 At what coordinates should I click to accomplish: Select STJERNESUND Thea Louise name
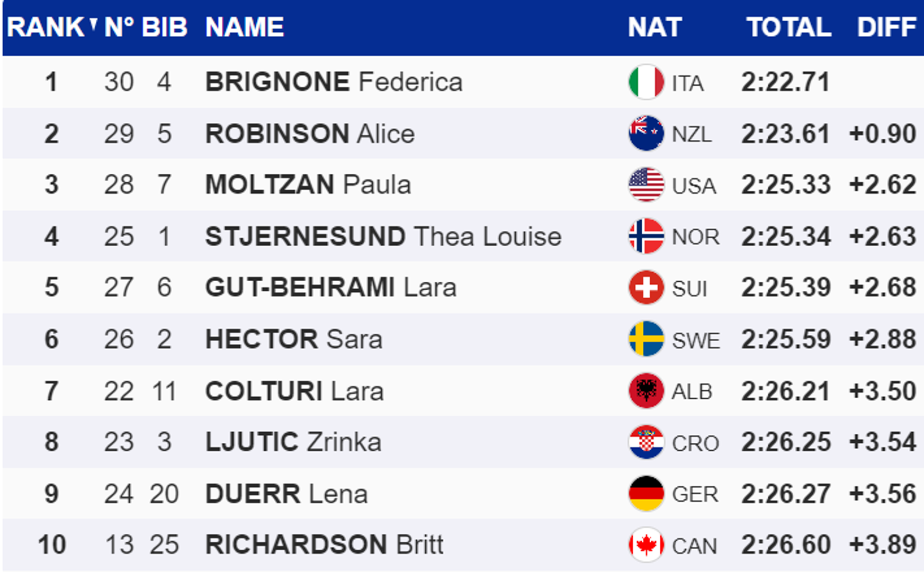(x=383, y=236)
